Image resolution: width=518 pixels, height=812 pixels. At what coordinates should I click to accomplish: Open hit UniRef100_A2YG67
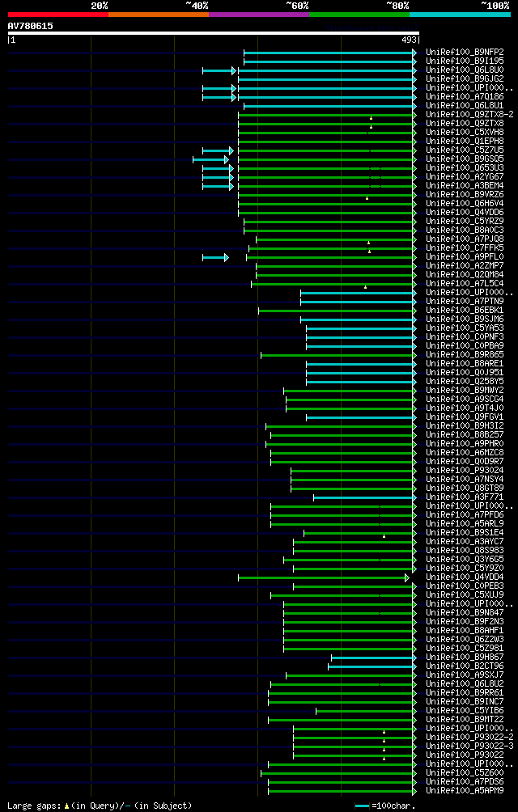tap(465, 176)
